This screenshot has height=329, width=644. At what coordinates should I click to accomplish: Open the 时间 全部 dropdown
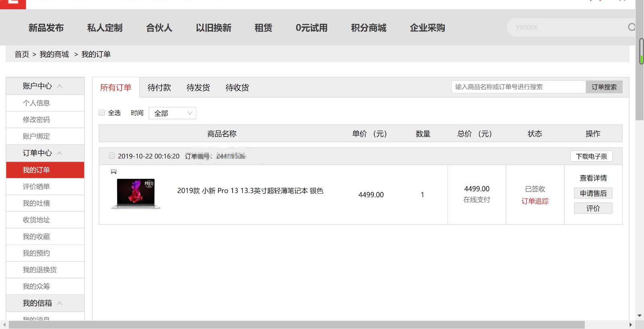[x=172, y=113]
